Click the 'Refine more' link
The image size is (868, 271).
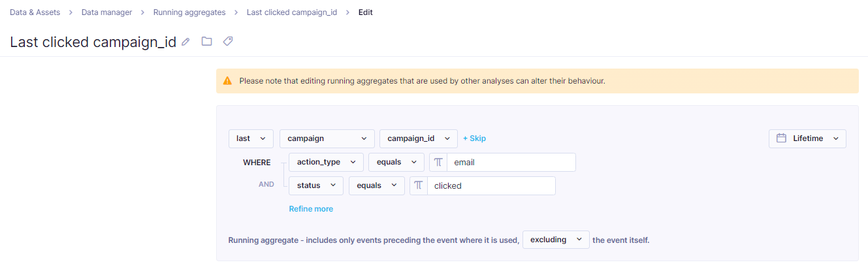[311, 209]
